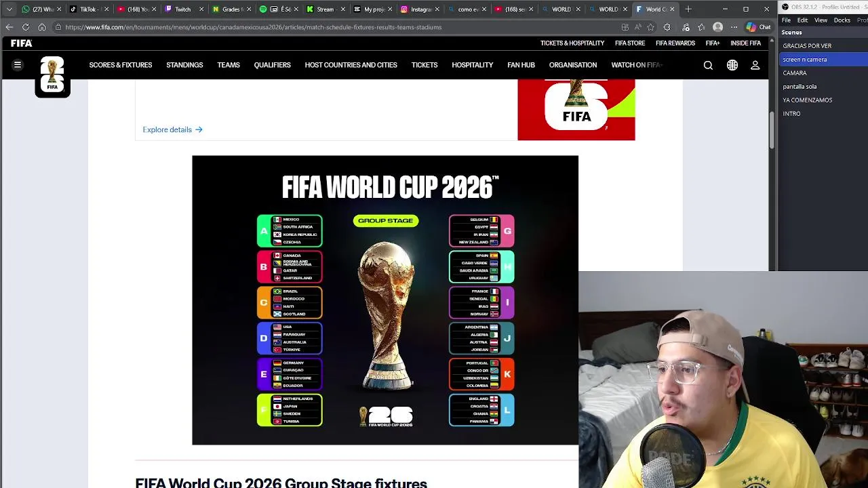The height and width of the screenshot is (488, 868).
Task: Open OBS File menu
Action: (x=786, y=20)
